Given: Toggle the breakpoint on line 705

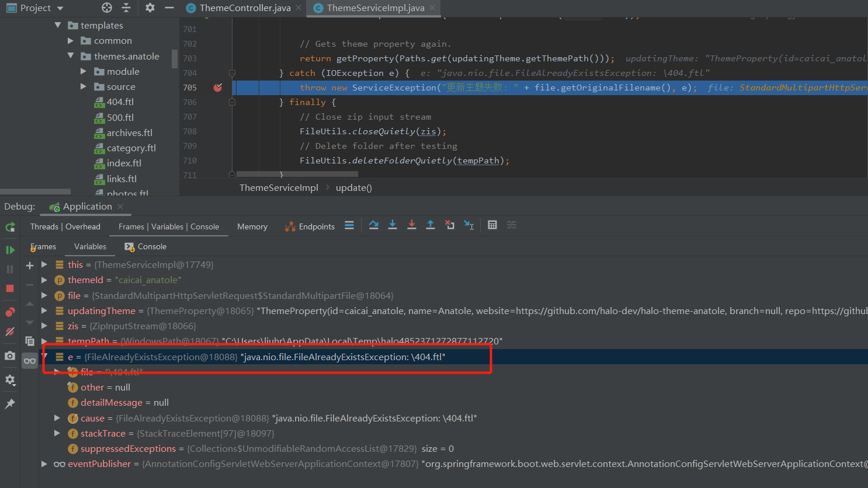Looking at the screenshot, I should [218, 88].
